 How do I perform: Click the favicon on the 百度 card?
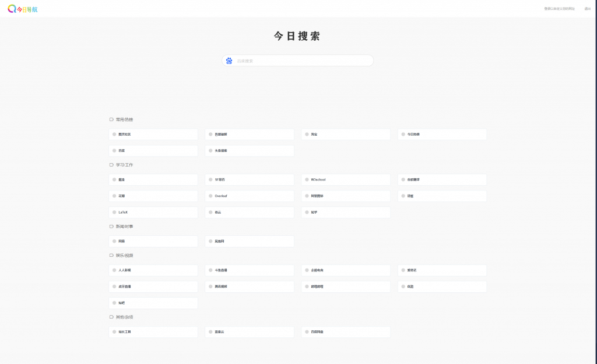(x=114, y=151)
